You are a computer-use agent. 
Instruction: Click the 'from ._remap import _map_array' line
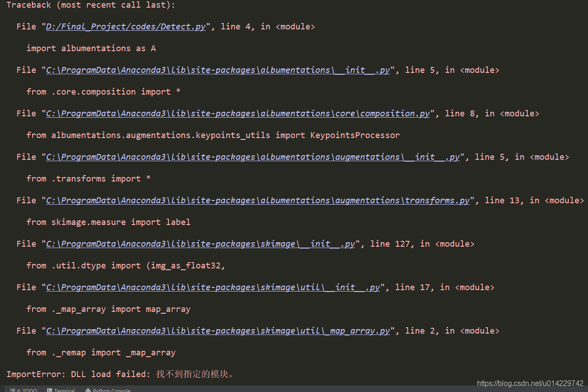coord(101,353)
